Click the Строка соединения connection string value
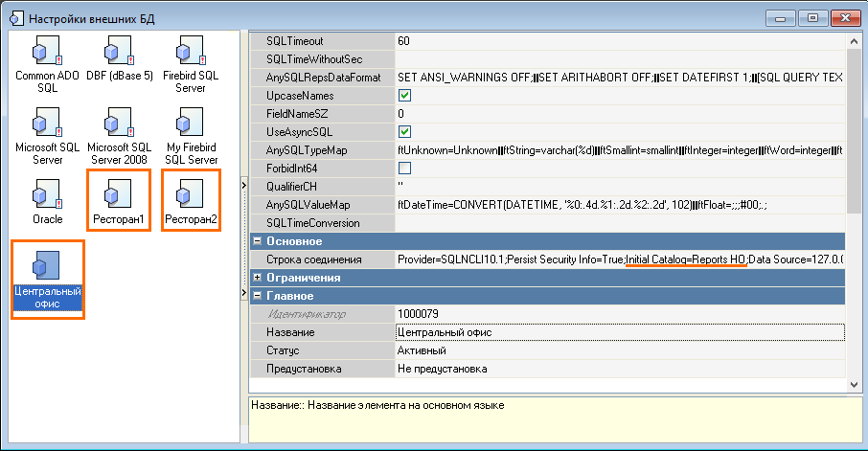 (x=619, y=259)
